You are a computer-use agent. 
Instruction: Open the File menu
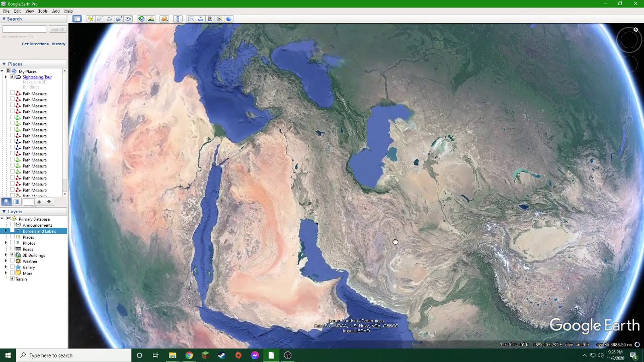tap(6, 11)
